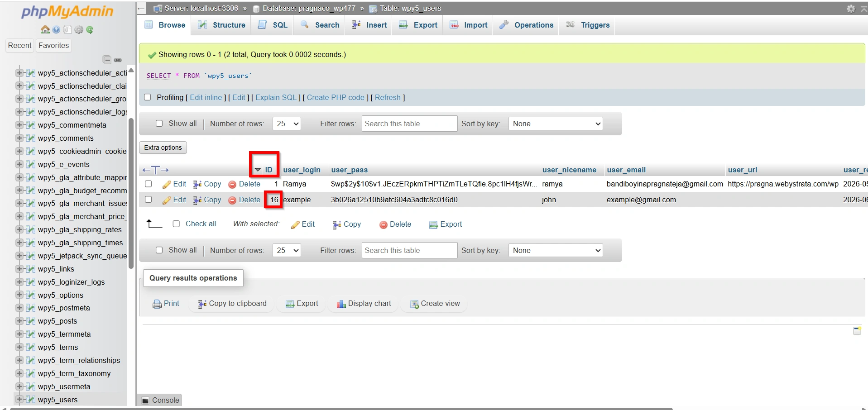Enable the Profiling checkbox
The width and height of the screenshot is (868, 410).
point(147,97)
